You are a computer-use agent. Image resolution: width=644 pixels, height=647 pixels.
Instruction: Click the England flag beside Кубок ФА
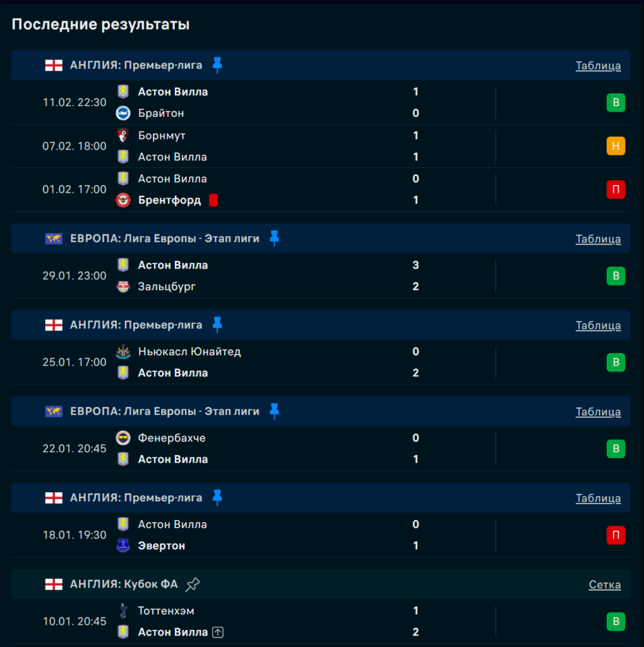tap(54, 584)
